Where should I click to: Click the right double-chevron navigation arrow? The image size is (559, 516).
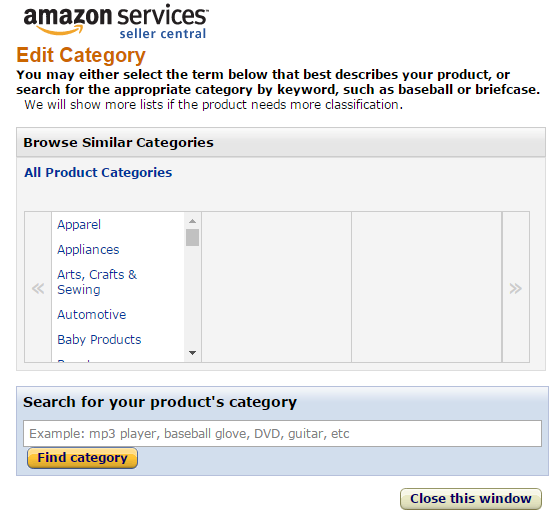coord(516,288)
